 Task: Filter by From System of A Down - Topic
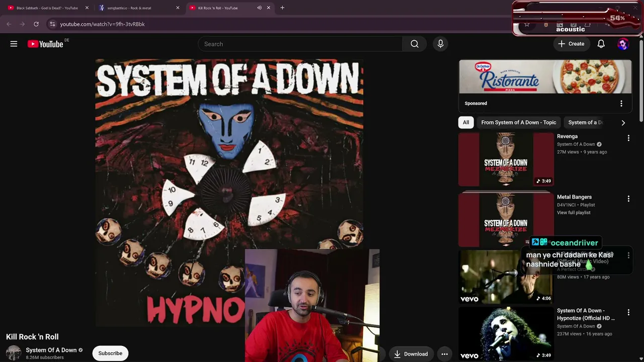click(519, 123)
